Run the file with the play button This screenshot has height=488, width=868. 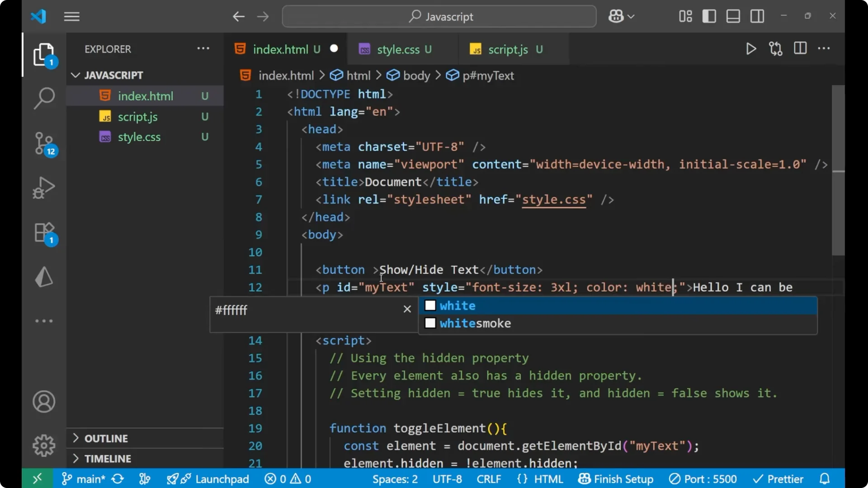pos(751,49)
